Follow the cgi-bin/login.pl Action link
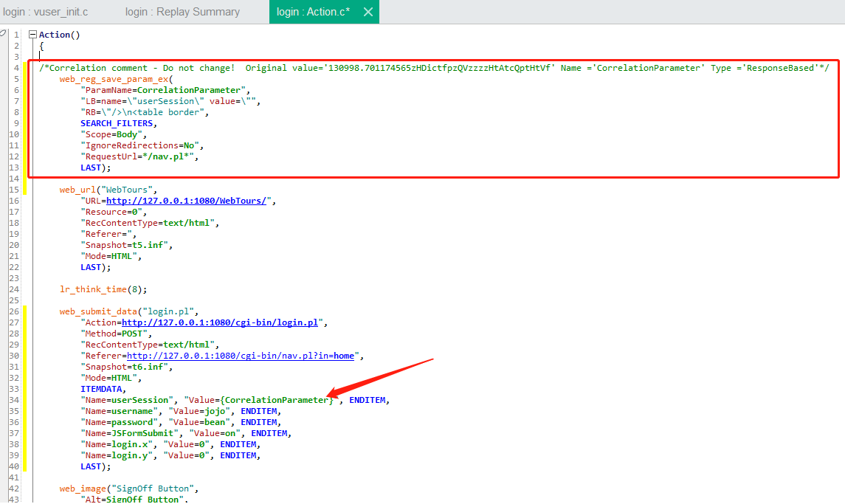 pos(220,322)
